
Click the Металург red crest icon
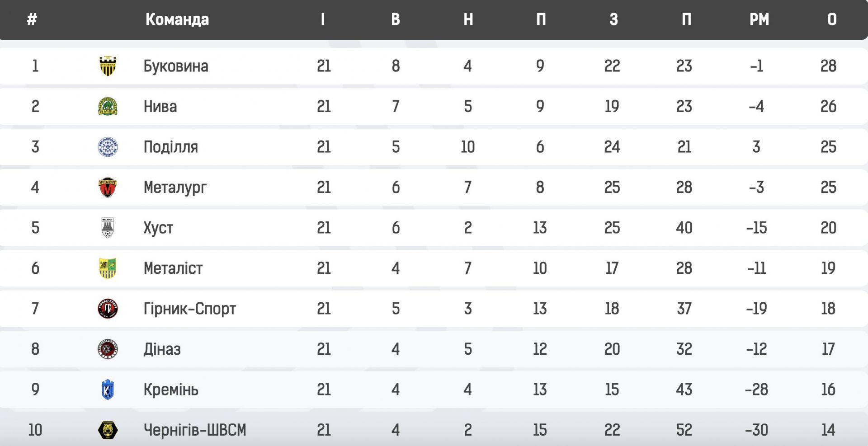108,188
